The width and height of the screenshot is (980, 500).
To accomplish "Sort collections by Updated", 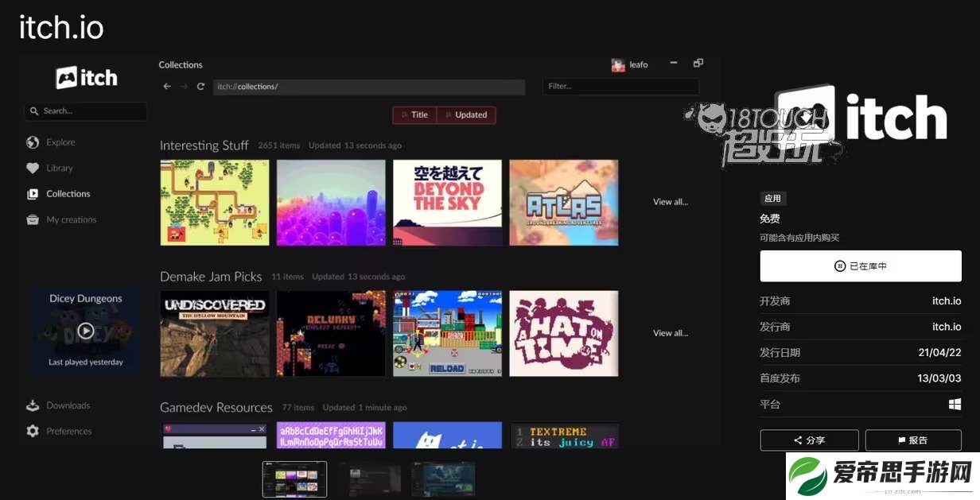I will click(466, 115).
